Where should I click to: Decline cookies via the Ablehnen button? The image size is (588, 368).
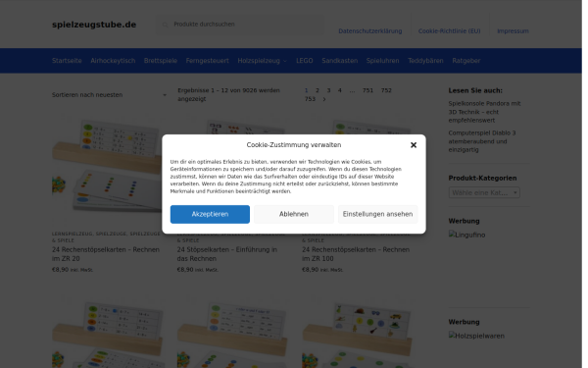(294, 214)
